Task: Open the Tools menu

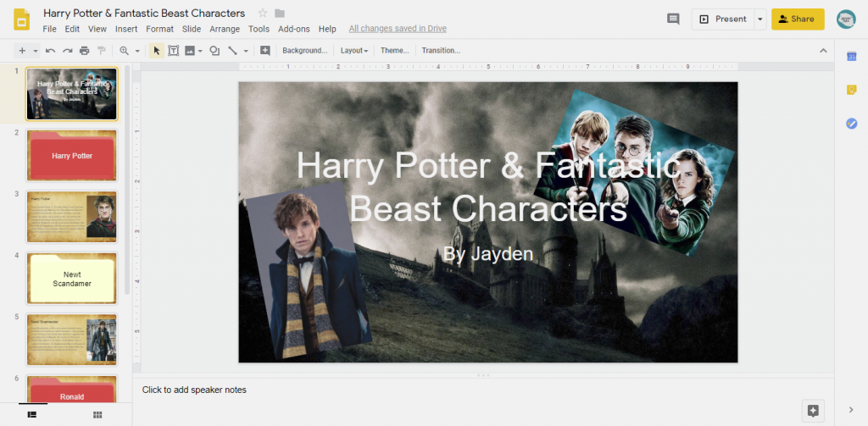Action: [259, 29]
